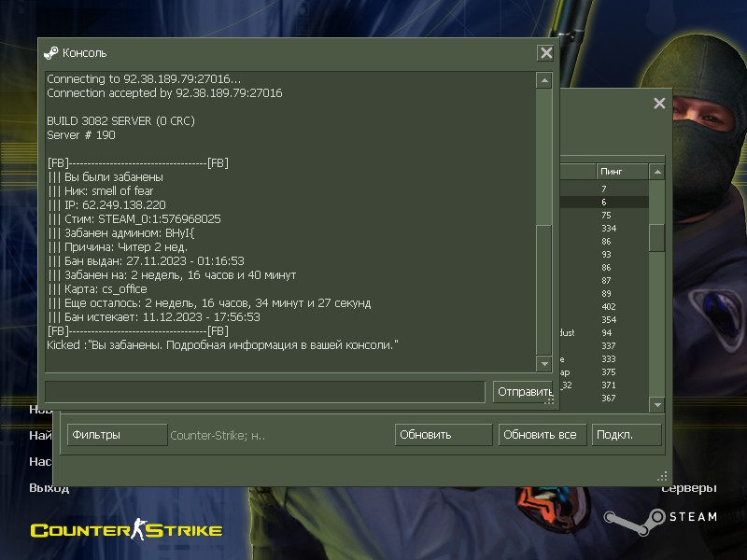
Task: Click the Обновить button
Action: (444, 435)
